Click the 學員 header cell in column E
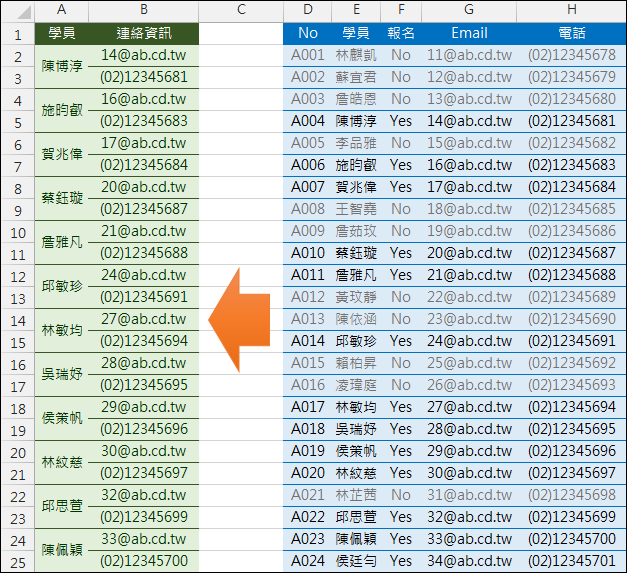Screen dimensions: 627x573 pos(356,34)
